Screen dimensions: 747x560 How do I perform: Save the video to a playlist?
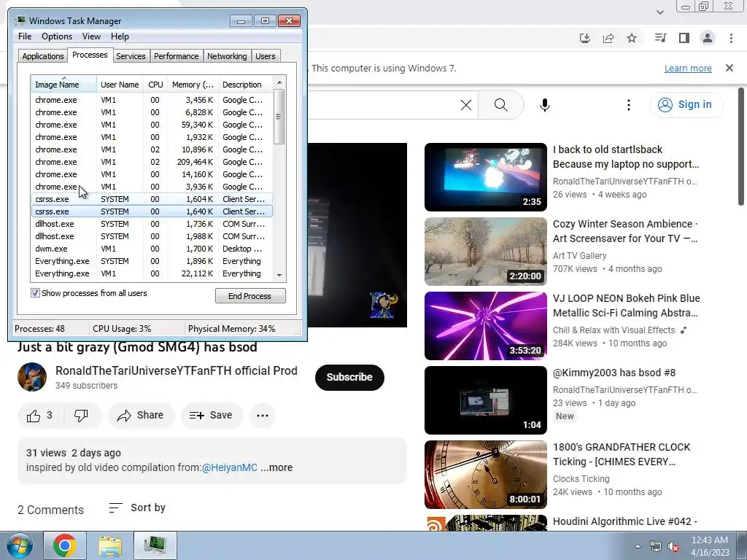[212, 415]
